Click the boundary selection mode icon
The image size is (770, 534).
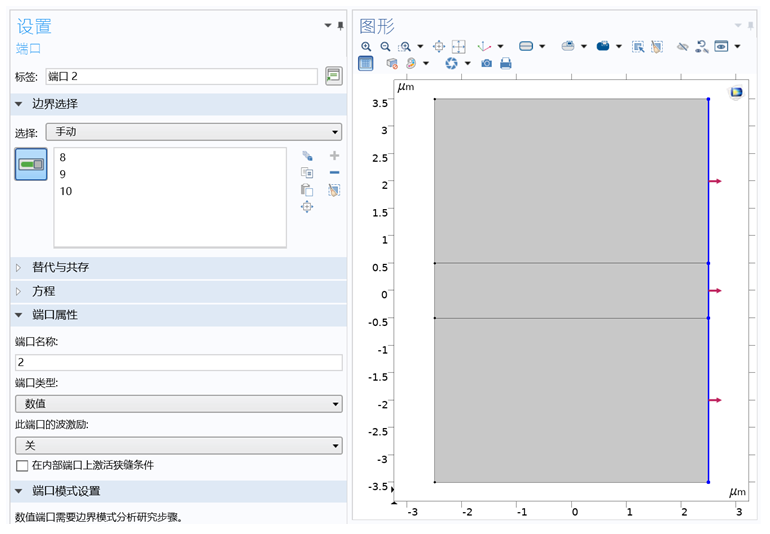[x=526, y=47]
